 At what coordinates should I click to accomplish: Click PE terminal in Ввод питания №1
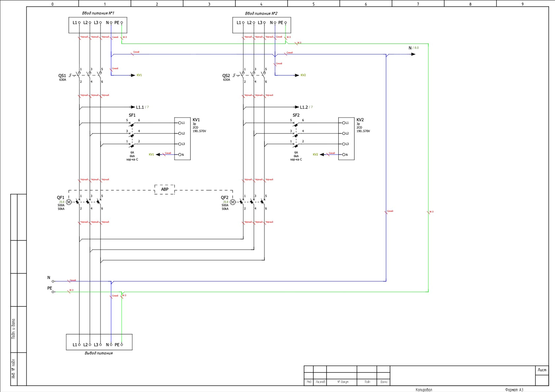(x=122, y=22)
